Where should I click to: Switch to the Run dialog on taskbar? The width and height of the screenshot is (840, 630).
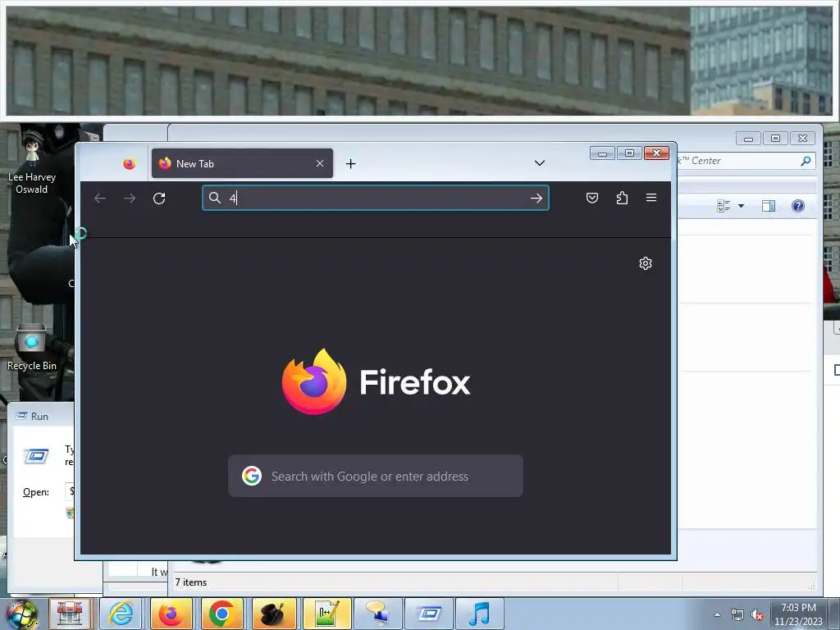tap(428, 614)
